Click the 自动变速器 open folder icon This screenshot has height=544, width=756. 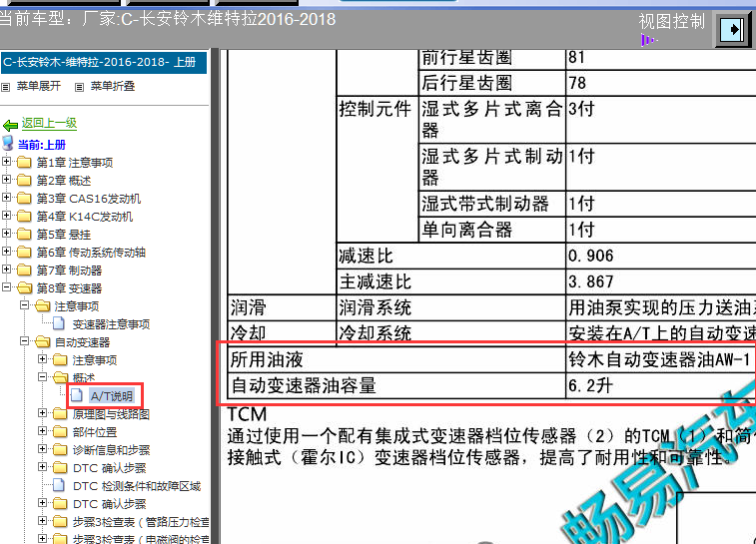pos(43,341)
